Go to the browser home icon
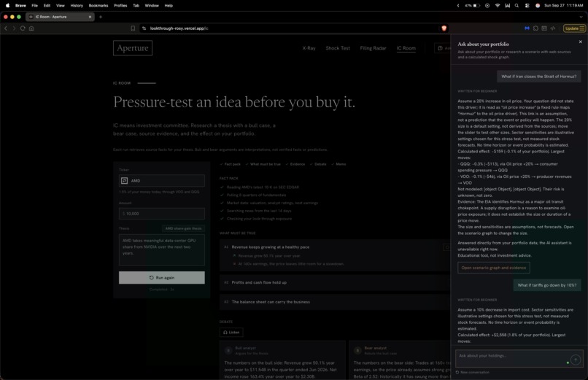The height and width of the screenshot is (380, 588). [31, 28]
